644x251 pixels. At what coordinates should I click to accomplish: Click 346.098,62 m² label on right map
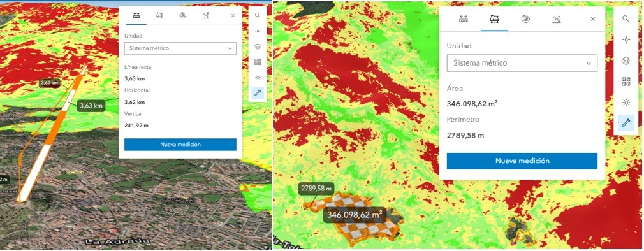point(355,215)
